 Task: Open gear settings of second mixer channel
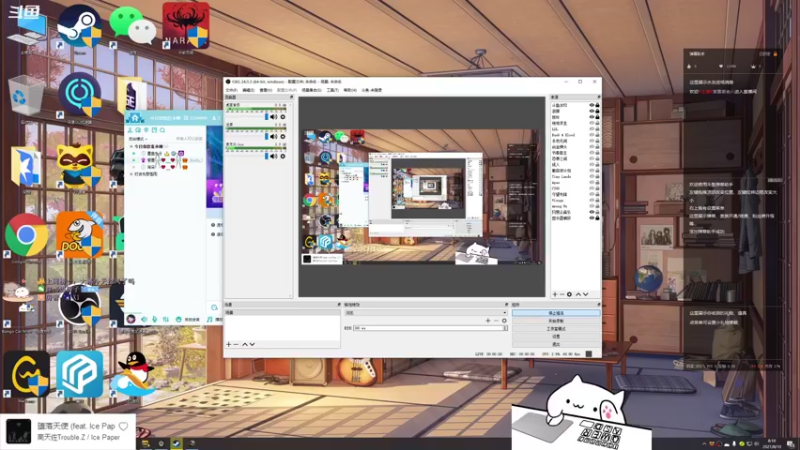pyautogui.click(x=283, y=137)
